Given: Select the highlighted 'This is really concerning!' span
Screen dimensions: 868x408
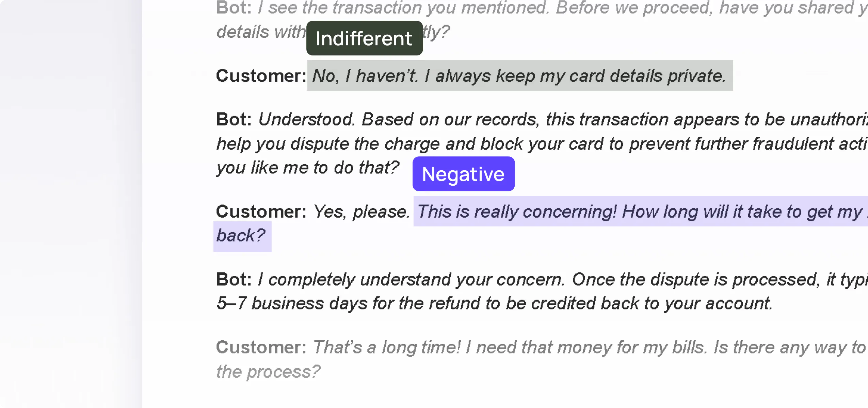Looking at the screenshot, I should point(640,211).
